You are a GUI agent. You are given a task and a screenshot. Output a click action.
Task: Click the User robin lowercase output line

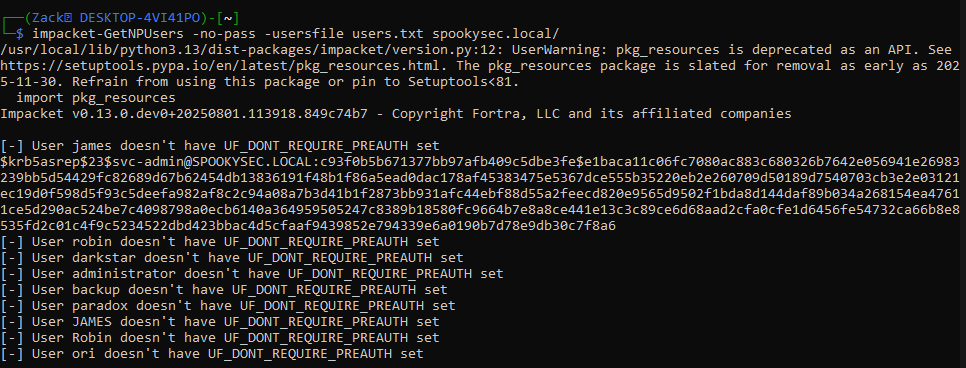pyautogui.click(x=220, y=242)
